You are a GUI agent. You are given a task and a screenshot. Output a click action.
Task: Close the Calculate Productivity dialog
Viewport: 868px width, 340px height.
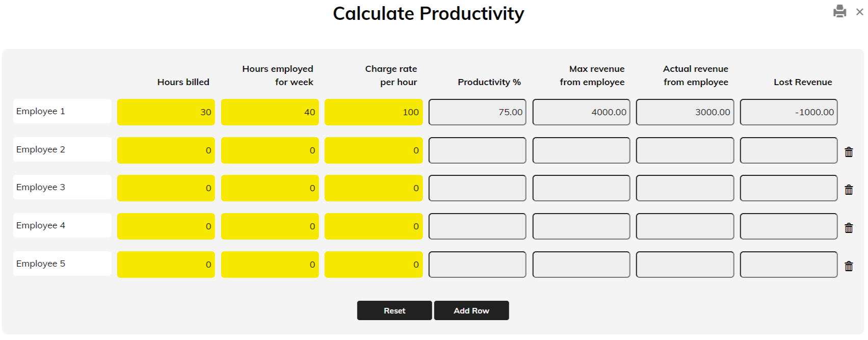point(859,12)
